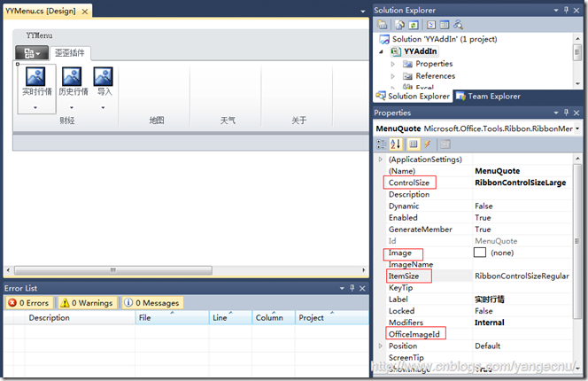This screenshot has height=381, width=588.
Task: Select the 关于 ribbon group
Action: 297,96
